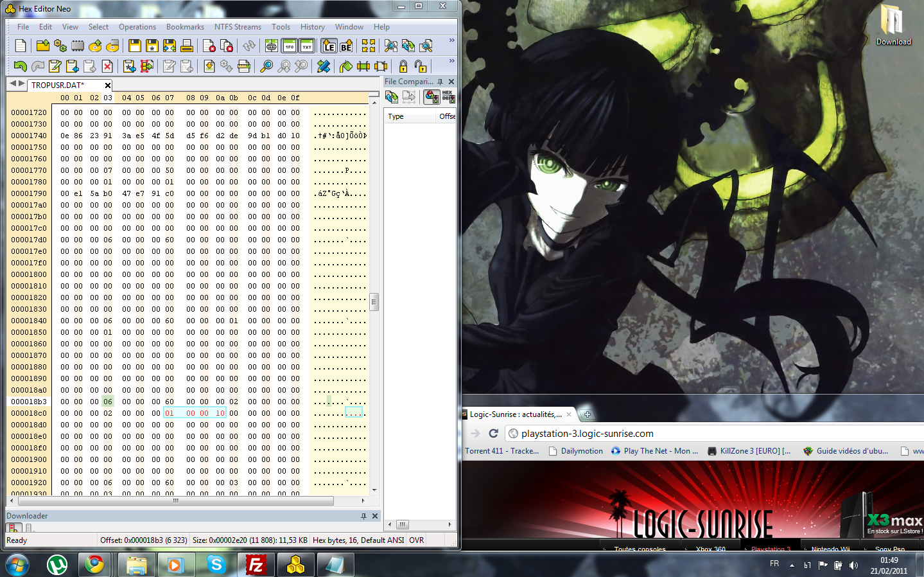Viewport: 924px width, 577px height.
Task: Toggle the BE big-endian byte order button
Action: [346, 46]
